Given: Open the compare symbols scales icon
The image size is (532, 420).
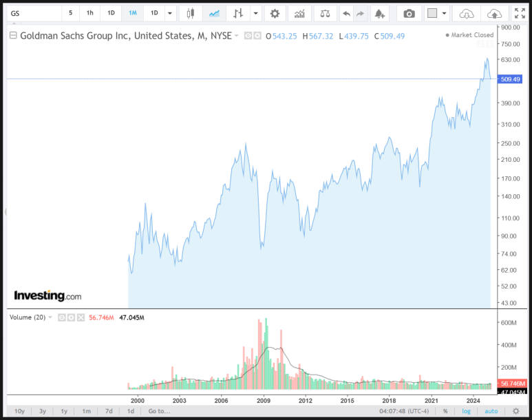Looking at the screenshot, I should point(325,14).
